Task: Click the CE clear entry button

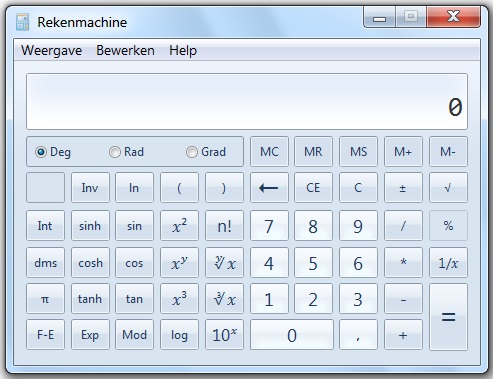Action: [313, 188]
